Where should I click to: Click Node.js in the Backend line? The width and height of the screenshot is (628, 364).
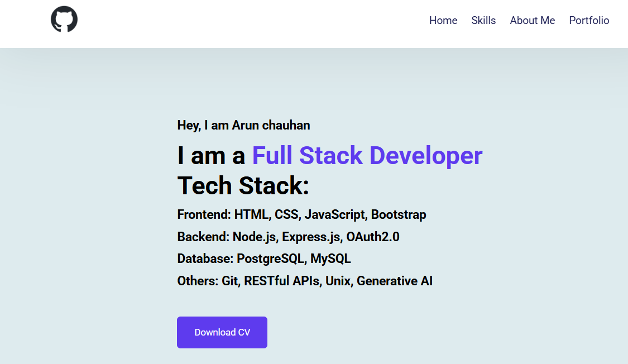click(x=255, y=237)
